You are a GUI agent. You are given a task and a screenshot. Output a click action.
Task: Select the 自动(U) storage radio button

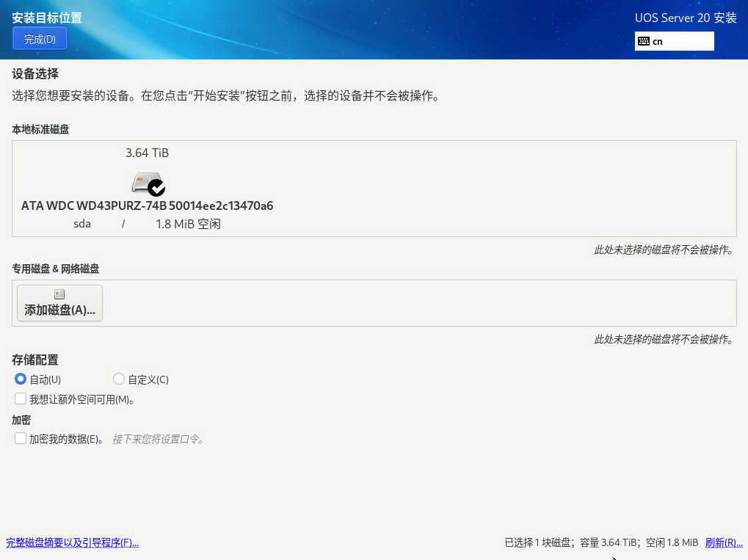pos(20,379)
